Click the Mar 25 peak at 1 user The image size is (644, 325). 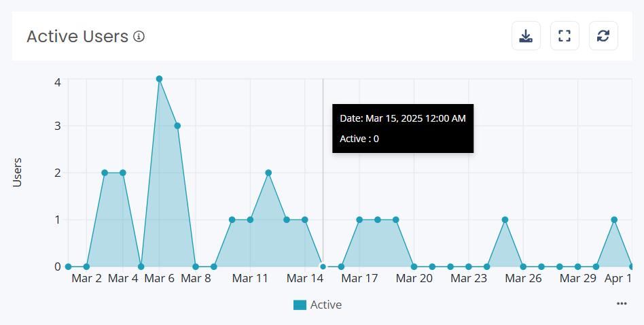tap(505, 220)
